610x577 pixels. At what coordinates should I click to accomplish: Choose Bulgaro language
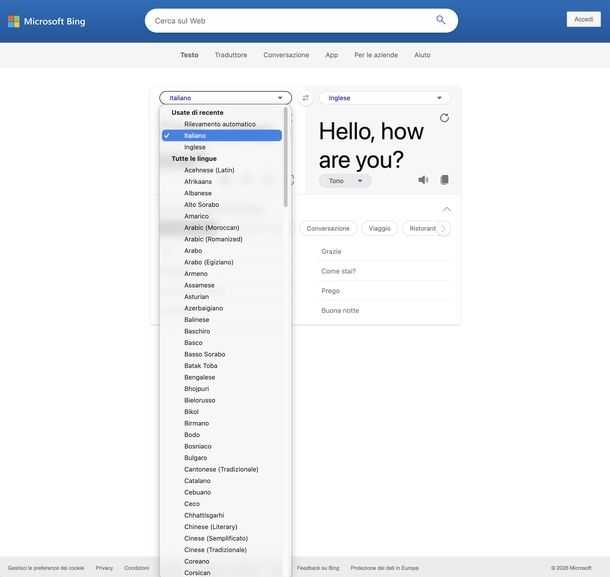click(x=222, y=458)
